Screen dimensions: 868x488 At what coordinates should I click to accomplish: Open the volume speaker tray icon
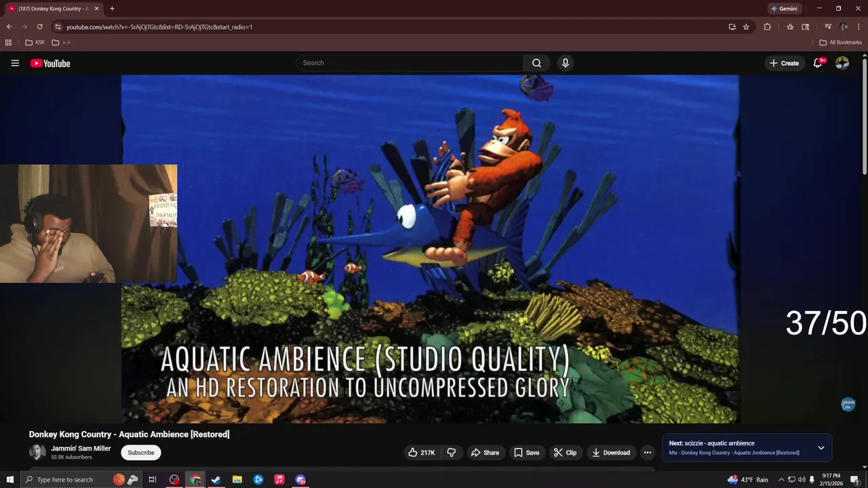coord(802,480)
